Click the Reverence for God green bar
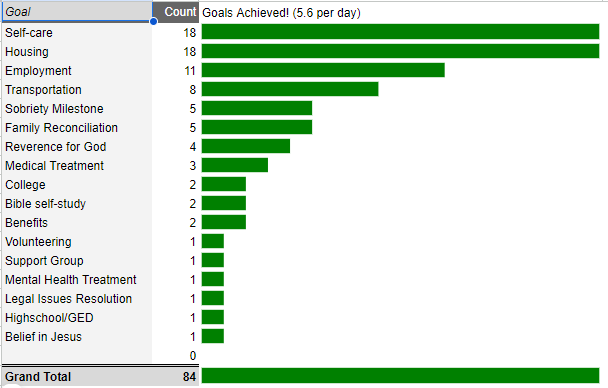Image resolution: width=608 pixels, height=388 pixels. point(246,146)
